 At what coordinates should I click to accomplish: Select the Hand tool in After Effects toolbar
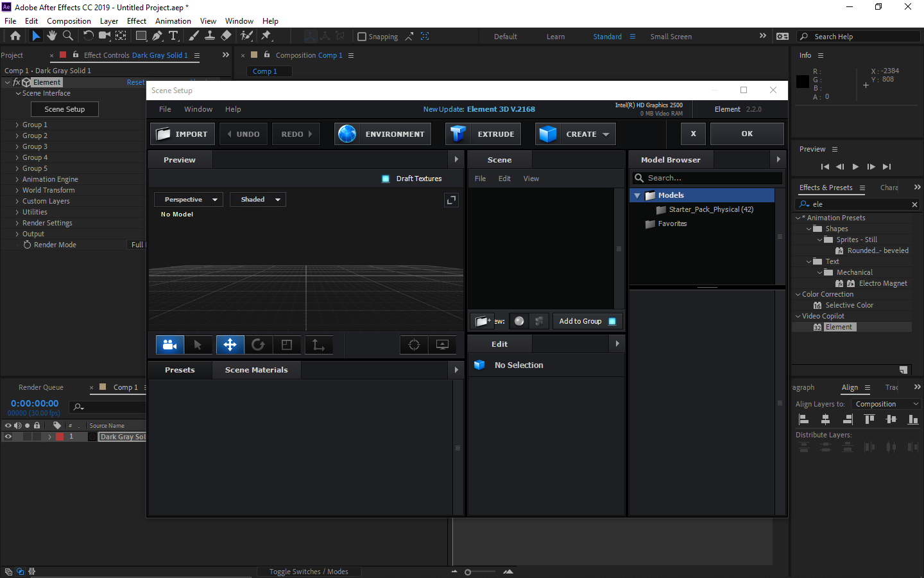click(52, 36)
